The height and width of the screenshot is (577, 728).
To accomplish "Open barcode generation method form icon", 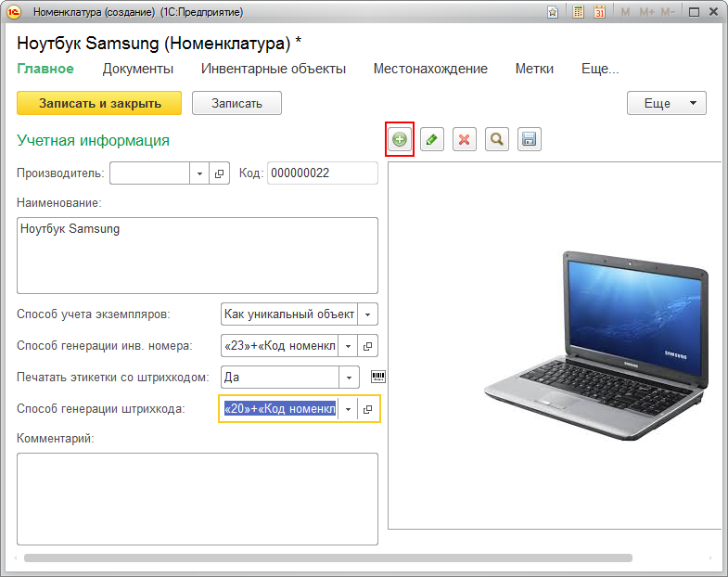I will coord(368,409).
